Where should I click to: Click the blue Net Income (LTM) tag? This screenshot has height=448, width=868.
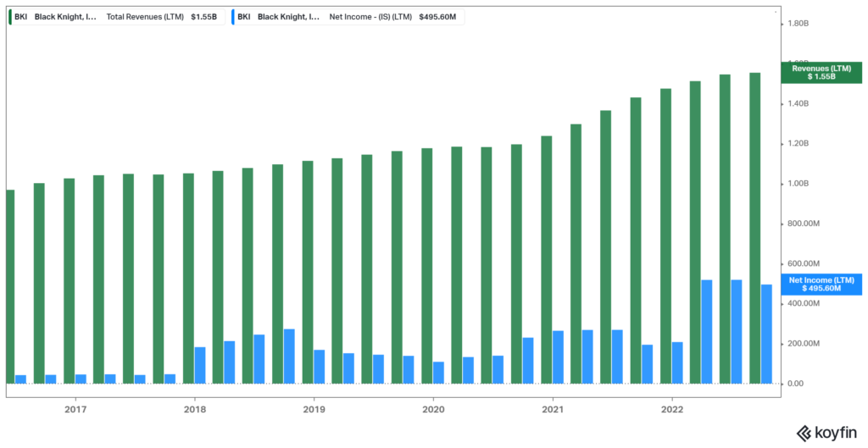coord(820,284)
